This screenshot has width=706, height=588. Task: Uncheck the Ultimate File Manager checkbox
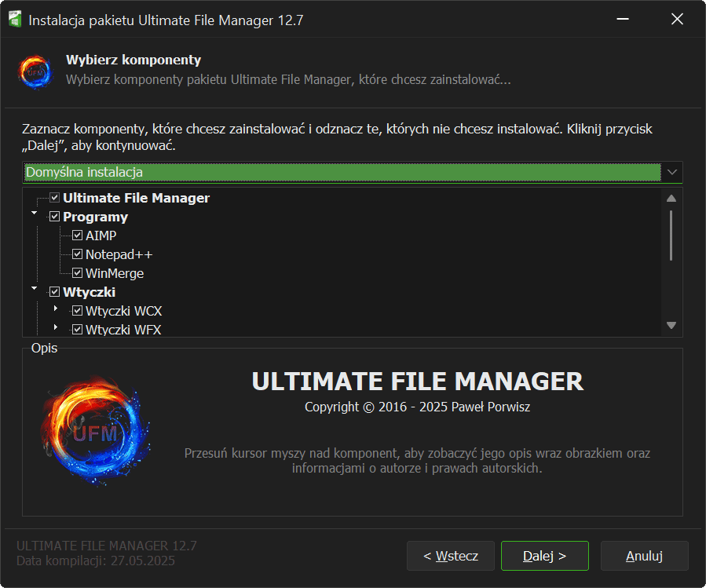pyautogui.click(x=54, y=198)
